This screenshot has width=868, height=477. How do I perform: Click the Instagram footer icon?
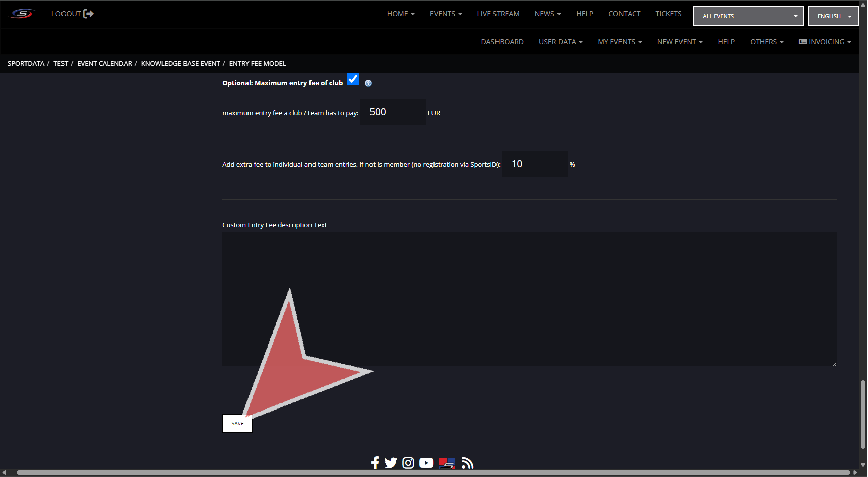coord(408,463)
